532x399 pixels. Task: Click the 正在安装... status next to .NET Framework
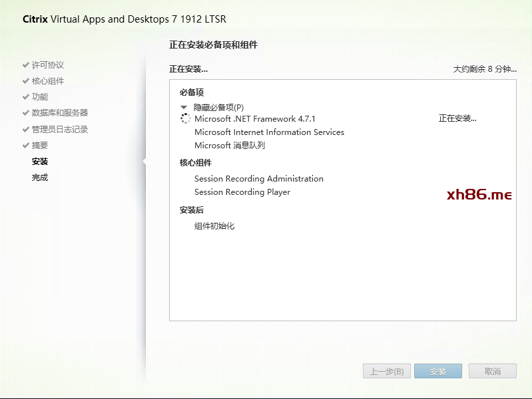[457, 118]
